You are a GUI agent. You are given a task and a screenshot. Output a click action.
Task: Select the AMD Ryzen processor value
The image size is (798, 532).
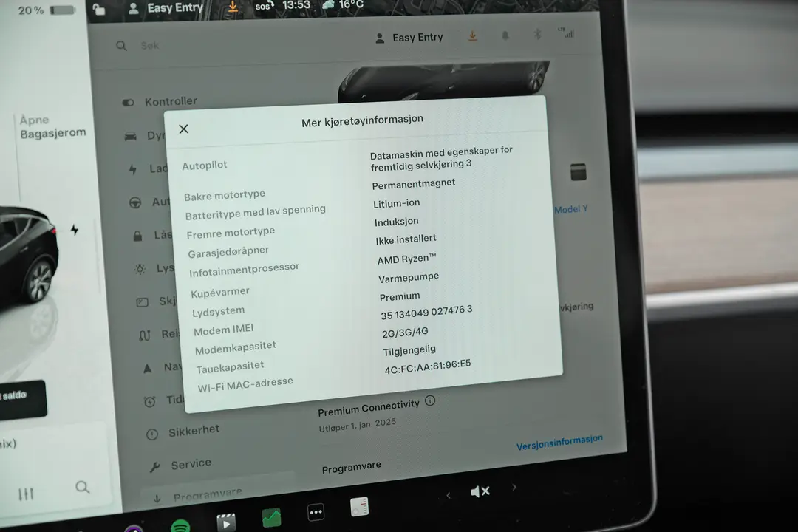point(406,259)
